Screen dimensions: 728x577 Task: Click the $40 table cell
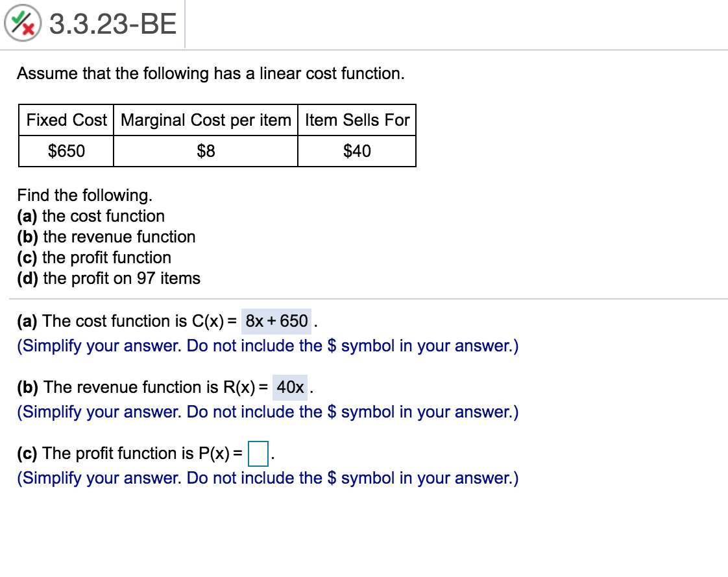(x=357, y=151)
